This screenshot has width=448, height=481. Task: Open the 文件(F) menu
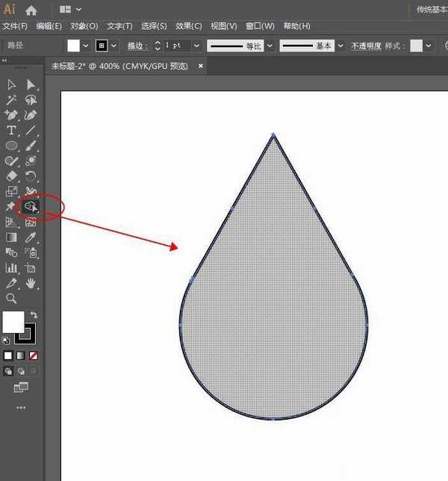[x=15, y=26]
